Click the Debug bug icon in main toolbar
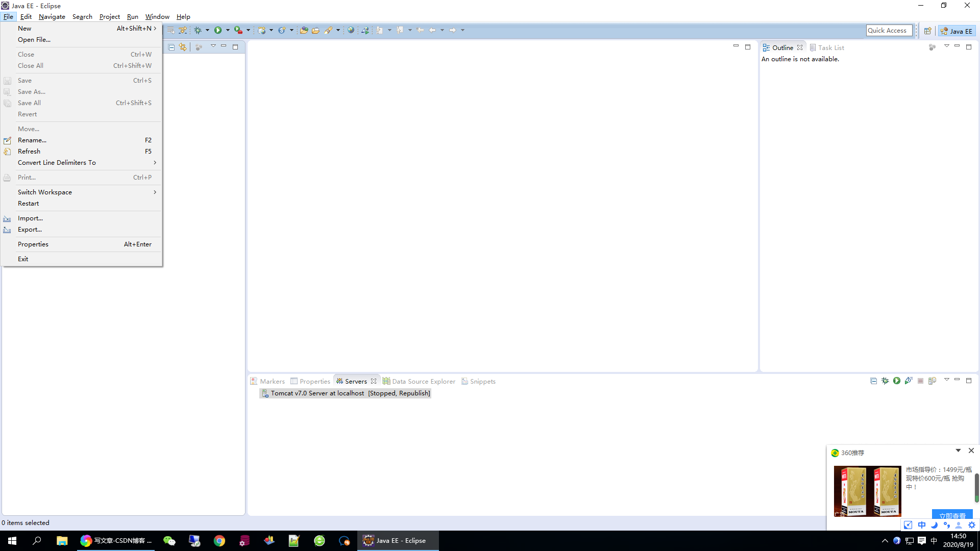 tap(198, 31)
